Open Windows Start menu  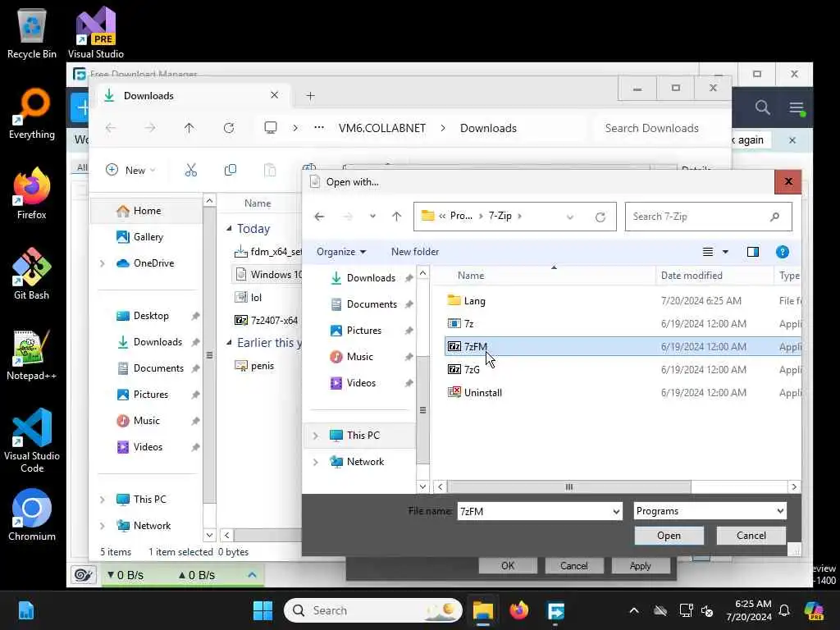(x=262, y=610)
